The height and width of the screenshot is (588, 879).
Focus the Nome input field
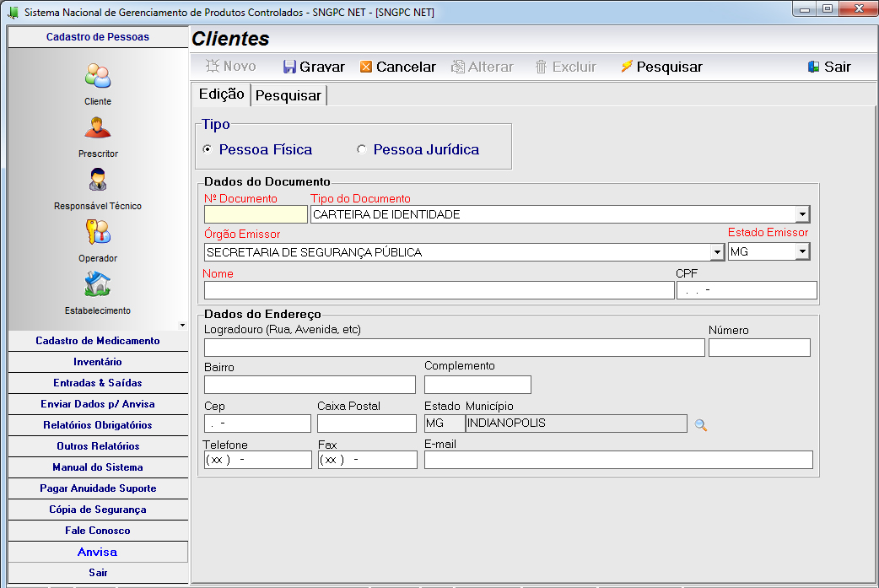tap(439, 290)
